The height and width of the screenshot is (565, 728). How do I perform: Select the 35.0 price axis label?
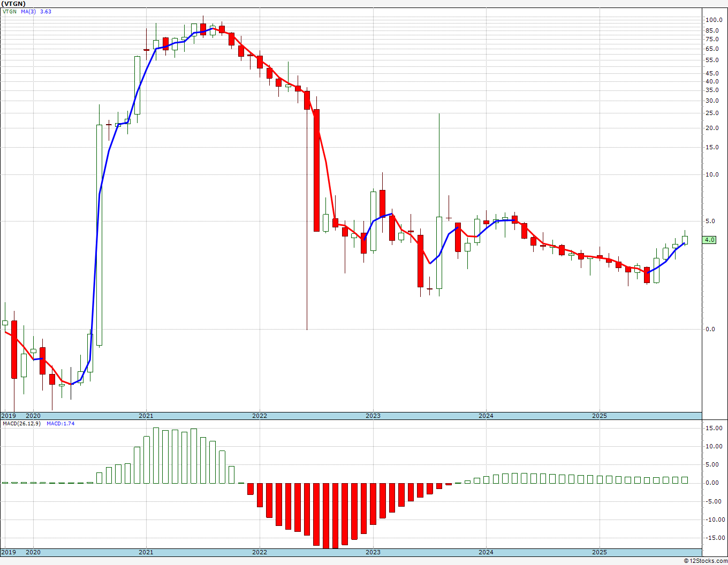click(711, 90)
